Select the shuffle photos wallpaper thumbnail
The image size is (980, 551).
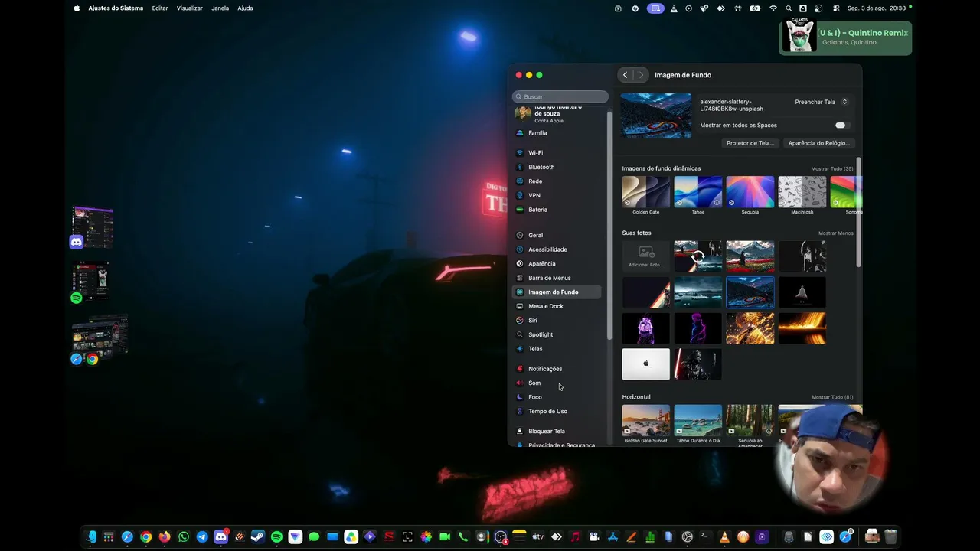697,257
